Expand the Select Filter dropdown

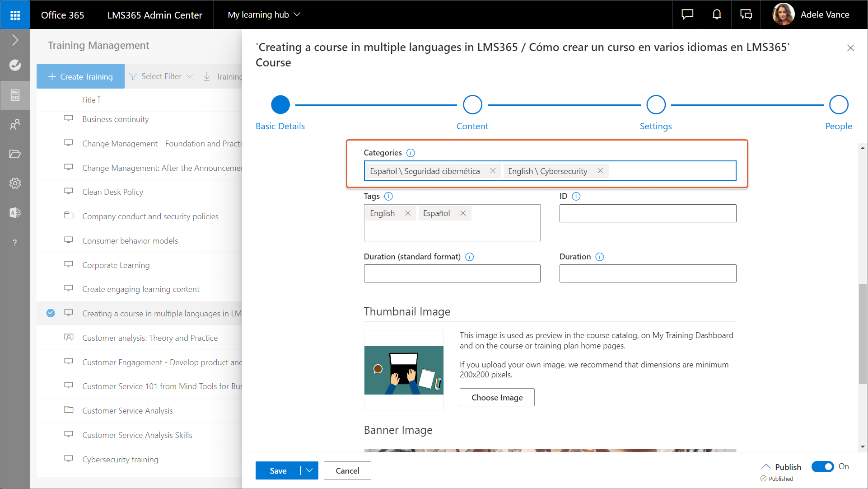[161, 76]
